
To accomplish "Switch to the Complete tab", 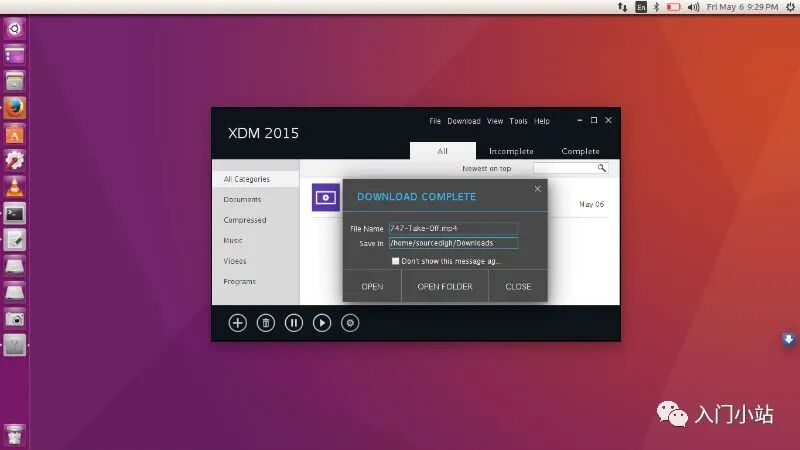I will pyautogui.click(x=580, y=151).
